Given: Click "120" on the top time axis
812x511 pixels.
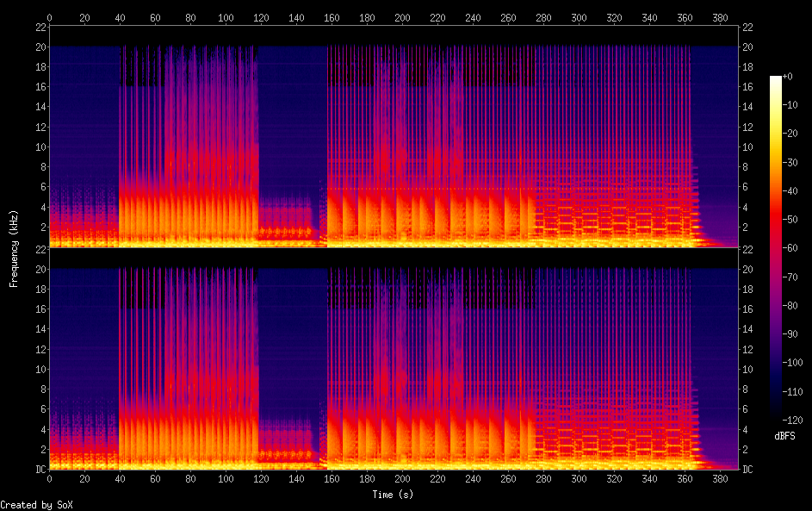Looking at the screenshot, I should [261, 17].
